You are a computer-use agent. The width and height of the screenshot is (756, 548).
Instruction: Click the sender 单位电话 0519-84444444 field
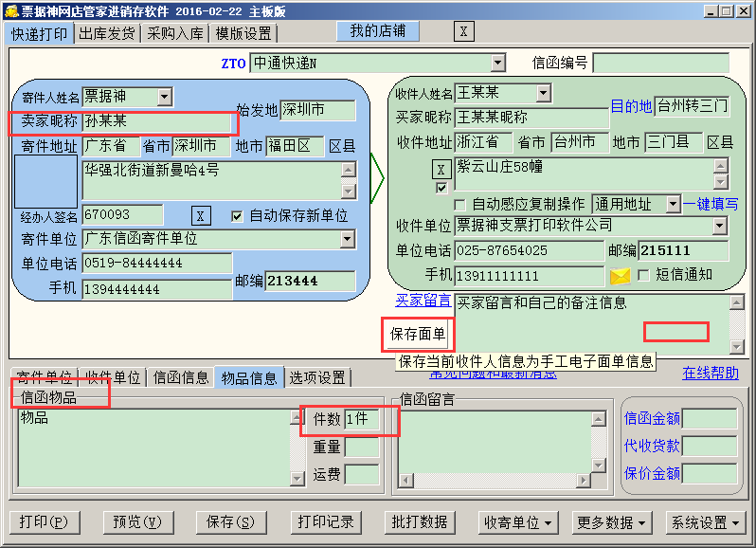[157, 264]
